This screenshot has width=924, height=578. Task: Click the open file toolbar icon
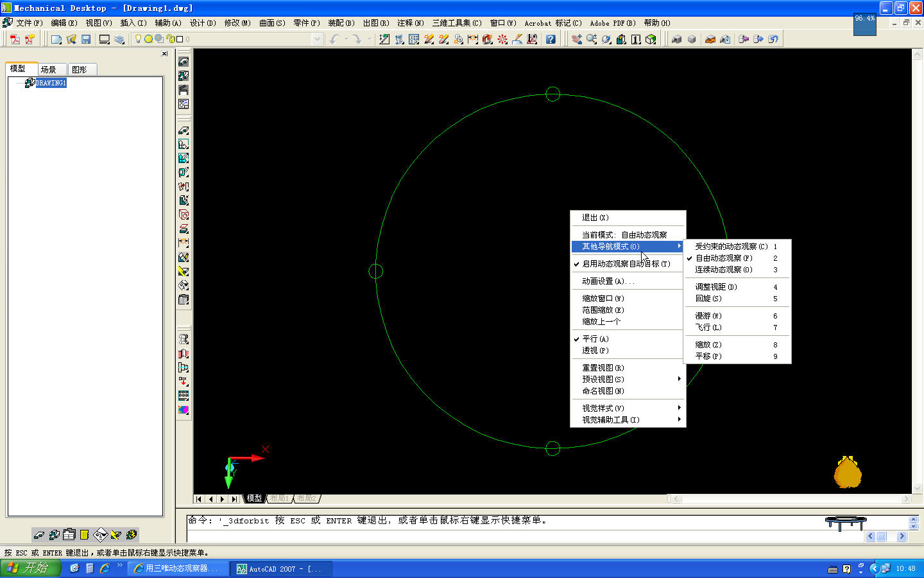(x=71, y=39)
